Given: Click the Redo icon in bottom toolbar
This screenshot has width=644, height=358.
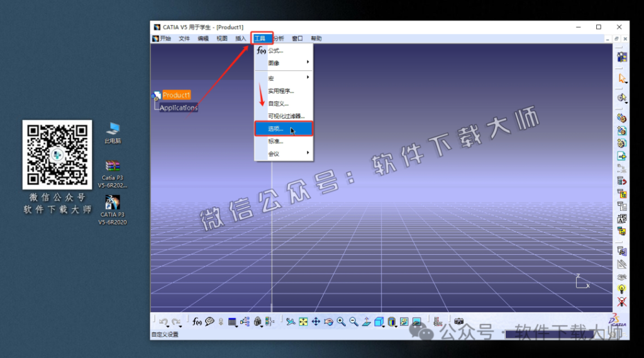Looking at the screenshot, I should [x=176, y=322].
